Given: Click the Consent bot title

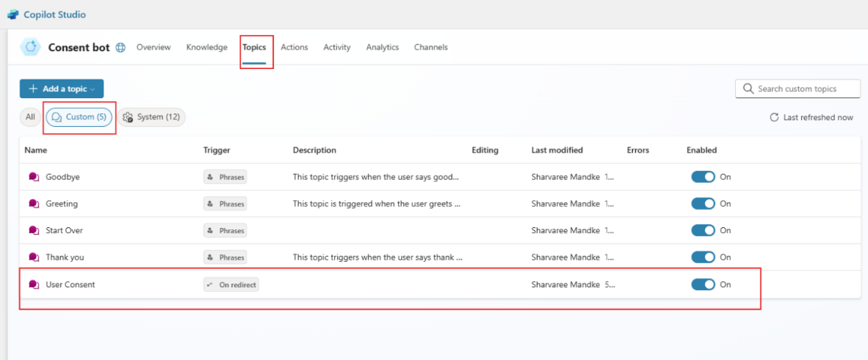Looking at the screenshot, I should point(79,47).
